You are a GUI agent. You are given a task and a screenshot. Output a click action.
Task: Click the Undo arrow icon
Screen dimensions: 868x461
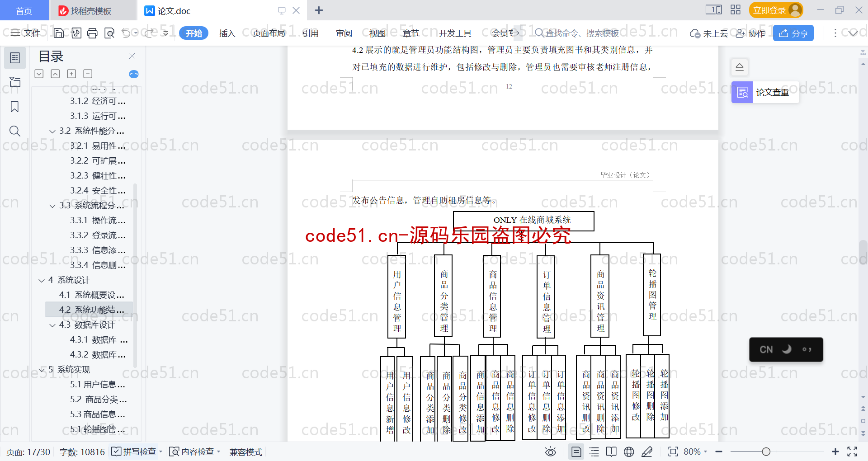(x=126, y=33)
